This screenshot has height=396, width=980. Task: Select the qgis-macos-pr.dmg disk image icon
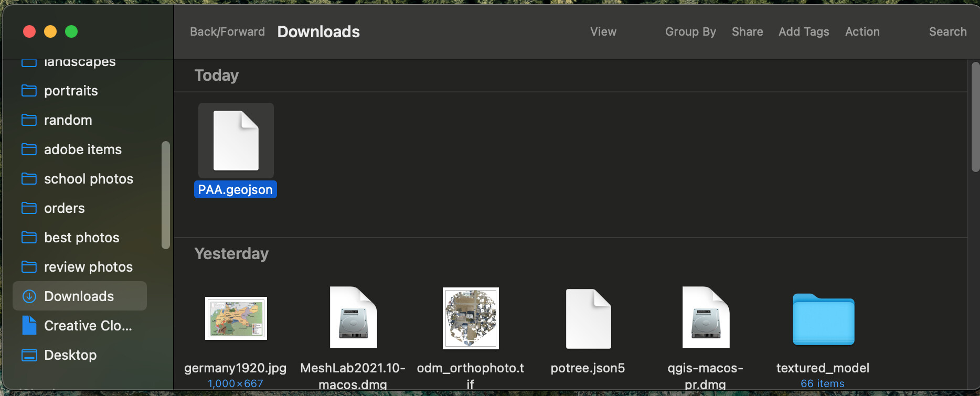tap(706, 318)
